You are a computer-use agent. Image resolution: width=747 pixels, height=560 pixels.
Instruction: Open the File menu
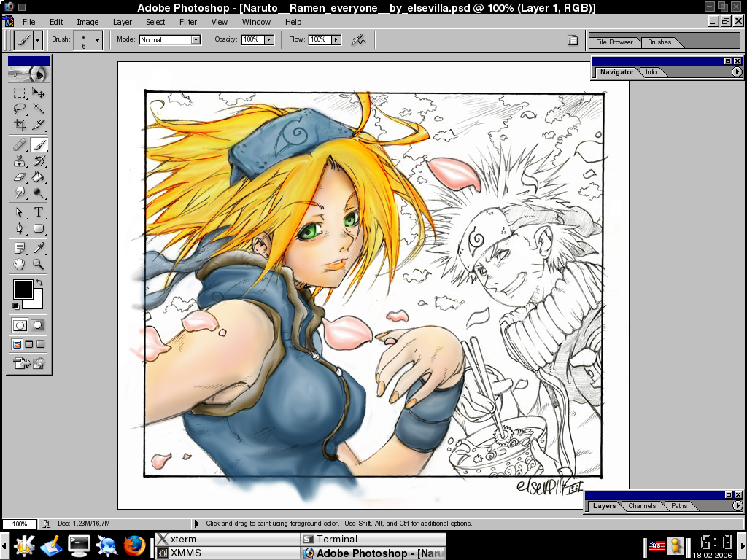click(x=28, y=22)
